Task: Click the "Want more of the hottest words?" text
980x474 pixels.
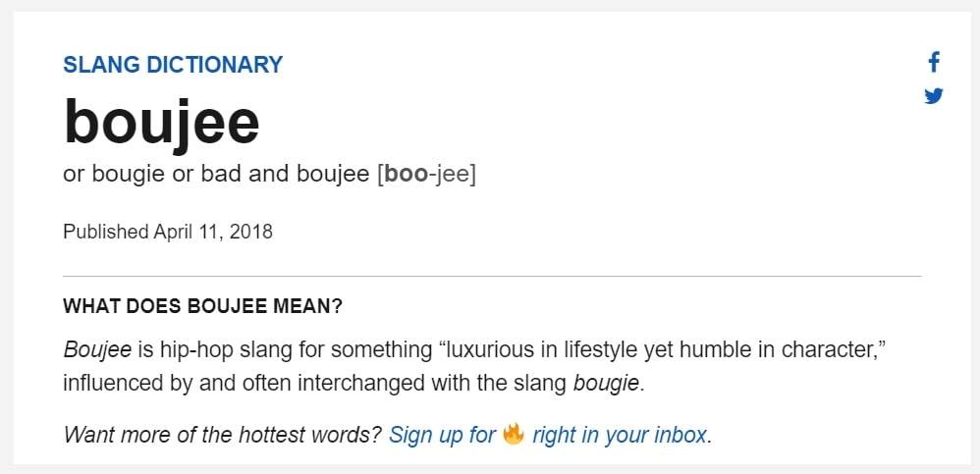Action: [x=222, y=435]
